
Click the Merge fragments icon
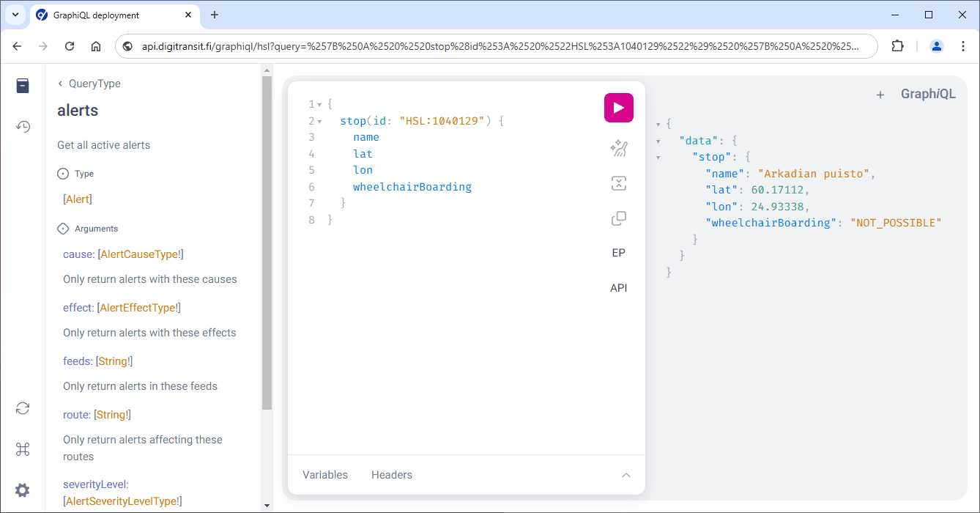[x=618, y=183]
